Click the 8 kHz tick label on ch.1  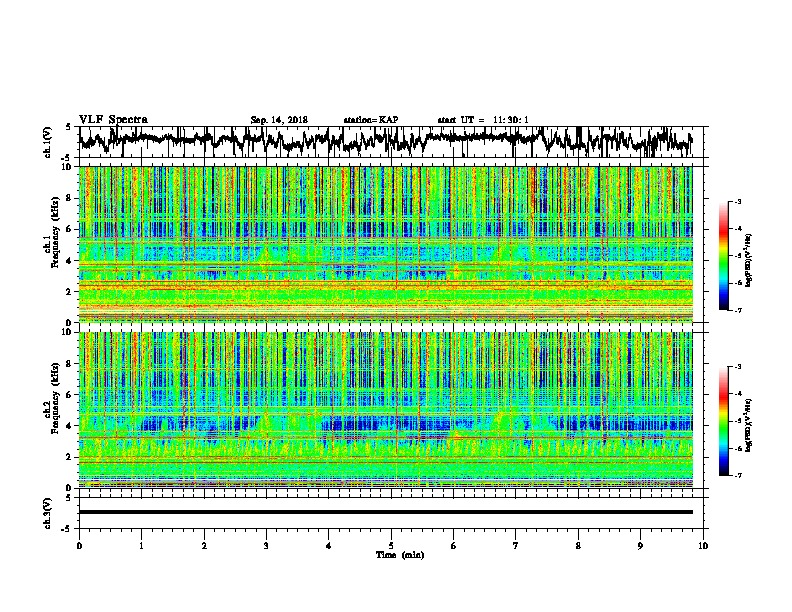(70, 198)
